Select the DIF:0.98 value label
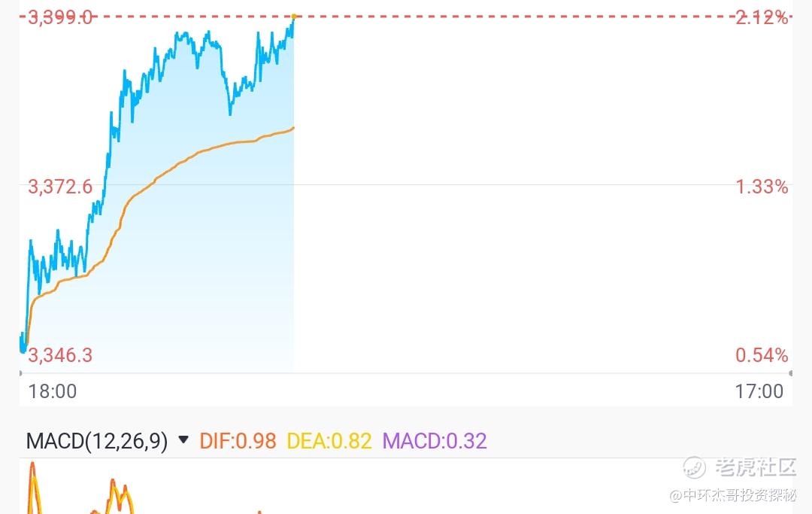This screenshot has width=812, height=514. tap(238, 442)
